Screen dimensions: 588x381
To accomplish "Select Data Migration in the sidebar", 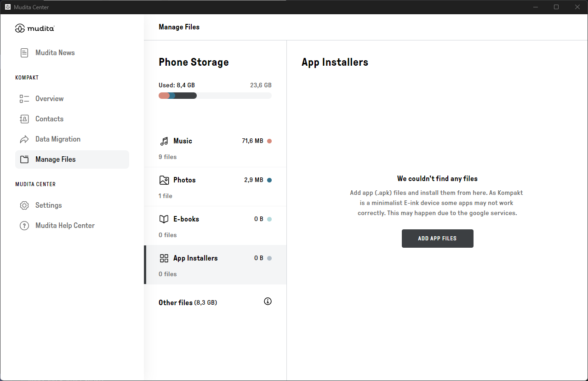I will 72,139.
